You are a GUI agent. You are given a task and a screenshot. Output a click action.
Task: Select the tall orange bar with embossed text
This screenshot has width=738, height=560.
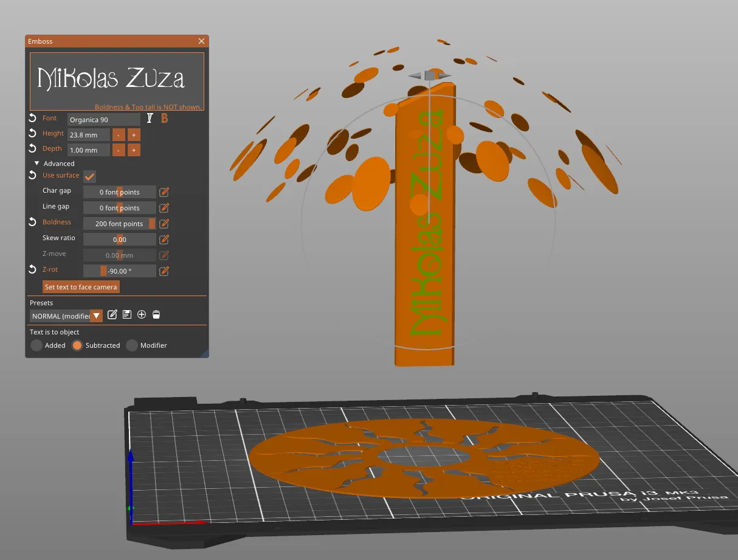click(425, 225)
